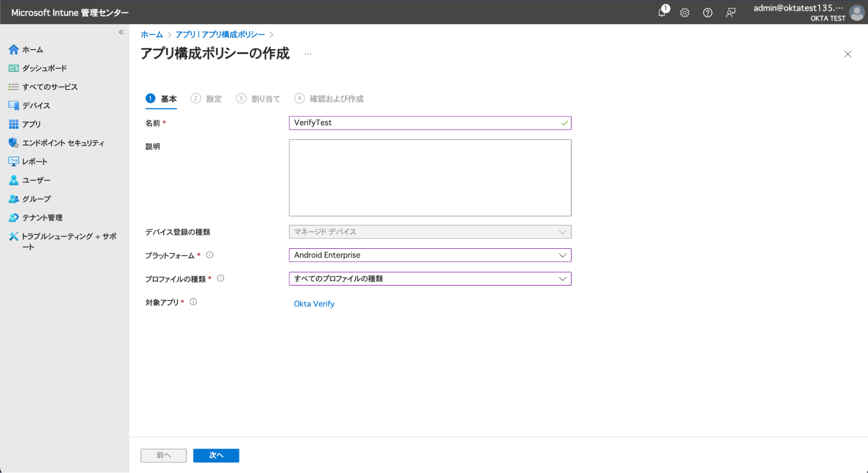
Task: Click info icon next to 対象アプリ
Action: pos(193,302)
